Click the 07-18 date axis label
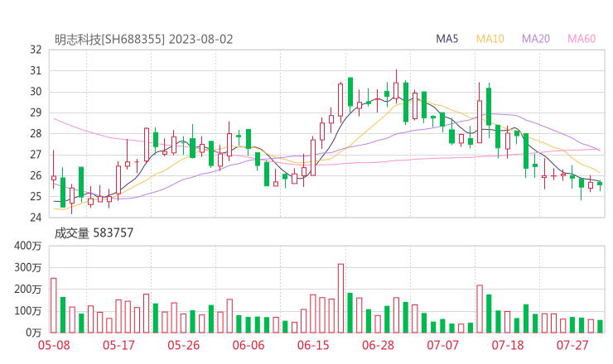The width and height of the screenshot is (613, 364). point(508,345)
